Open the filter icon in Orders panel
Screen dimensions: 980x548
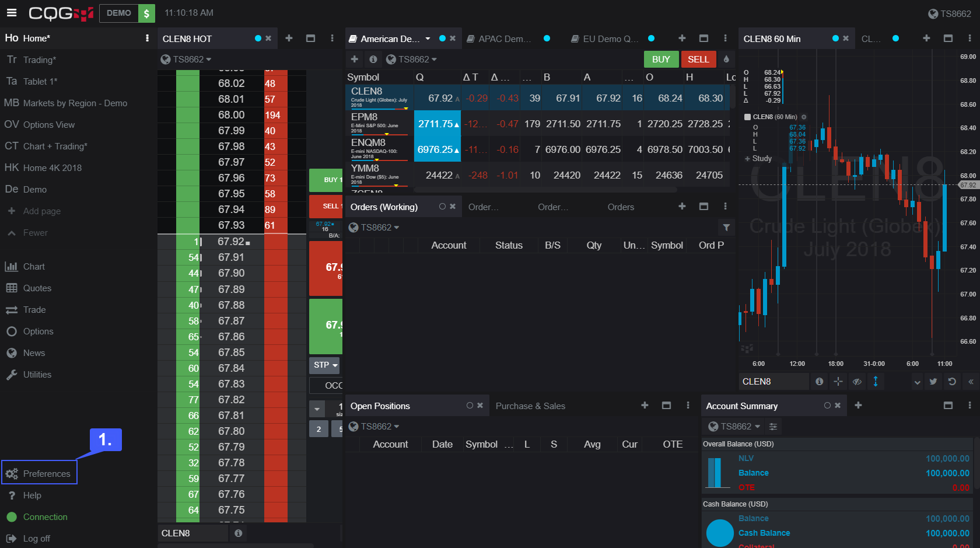726,228
